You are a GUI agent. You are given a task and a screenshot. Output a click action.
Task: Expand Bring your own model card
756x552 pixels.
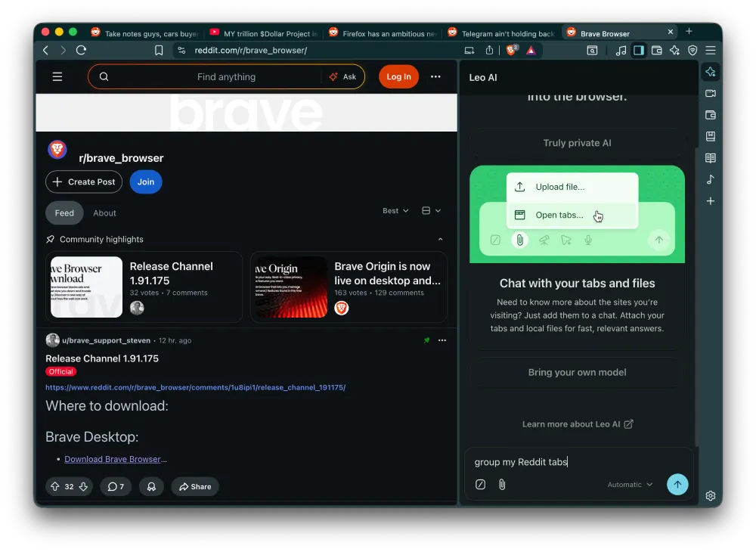click(577, 372)
